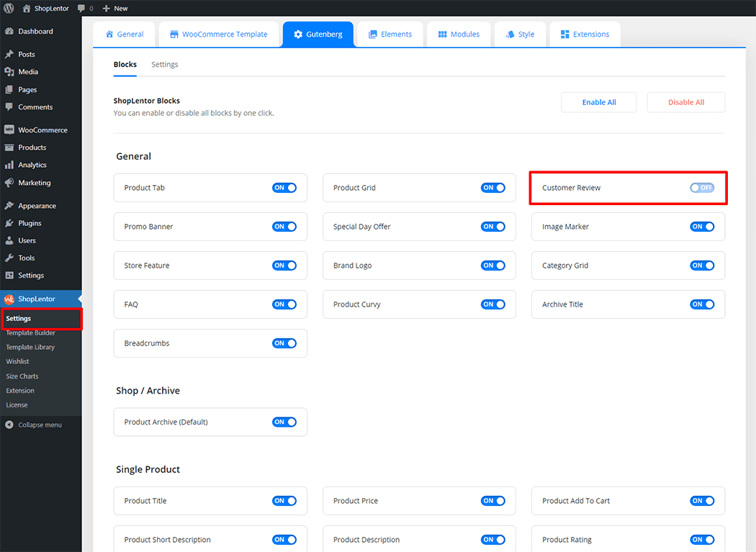This screenshot has height=552, width=756.
Task: Click the ShopLentor logo icon in sidebar
Action: 9,299
